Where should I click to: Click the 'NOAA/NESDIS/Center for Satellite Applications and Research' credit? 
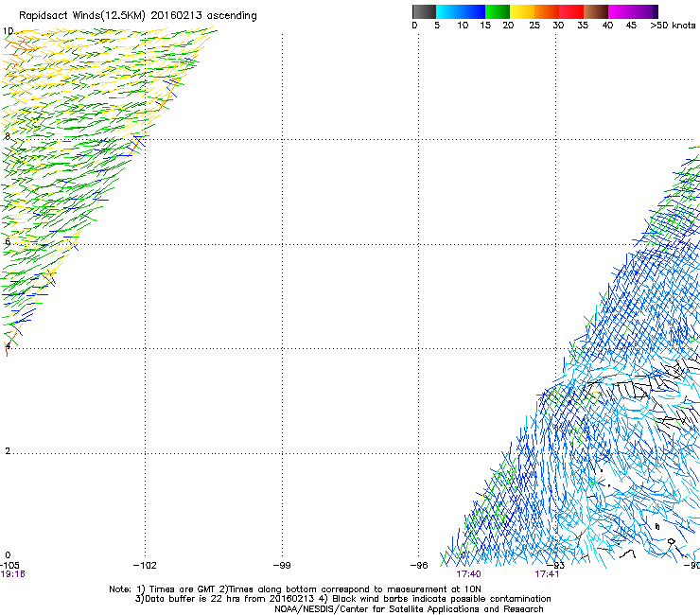pos(409,609)
